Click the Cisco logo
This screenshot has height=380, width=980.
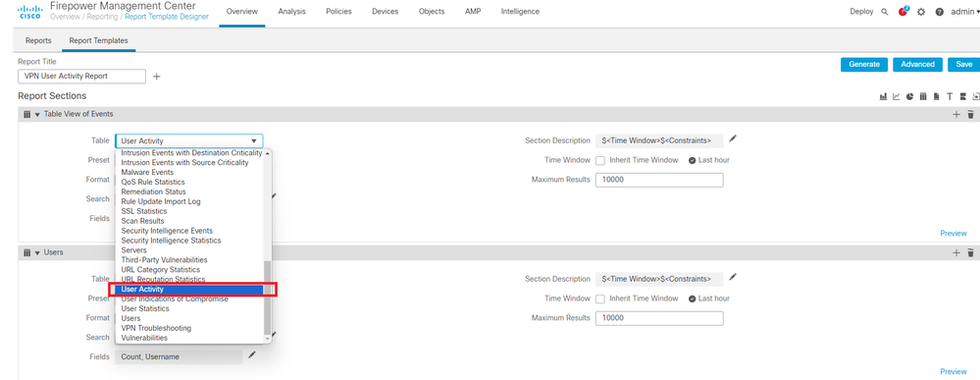[29, 11]
